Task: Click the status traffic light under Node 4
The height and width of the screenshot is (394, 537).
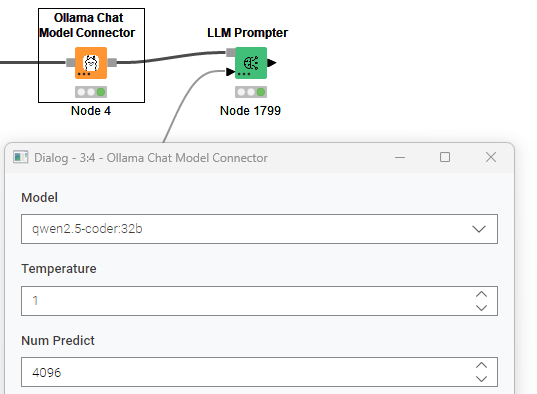Action: click(x=91, y=92)
